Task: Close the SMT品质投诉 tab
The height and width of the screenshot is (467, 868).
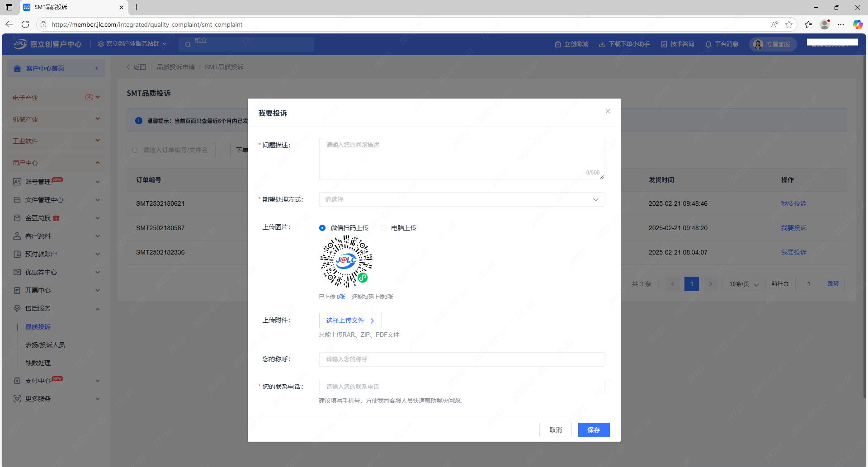Action: pos(121,7)
